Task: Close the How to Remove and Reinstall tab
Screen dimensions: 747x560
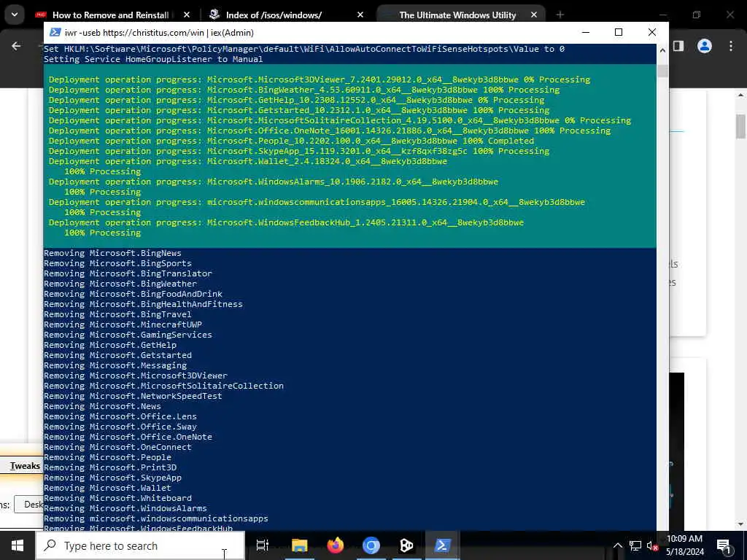Action: pyautogui.click(x=187, y=15)
